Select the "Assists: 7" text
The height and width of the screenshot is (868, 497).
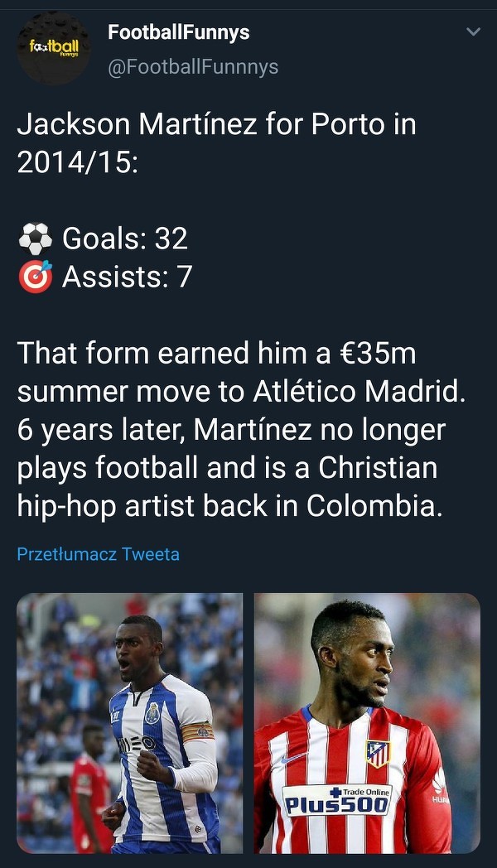tap(127, 277)
